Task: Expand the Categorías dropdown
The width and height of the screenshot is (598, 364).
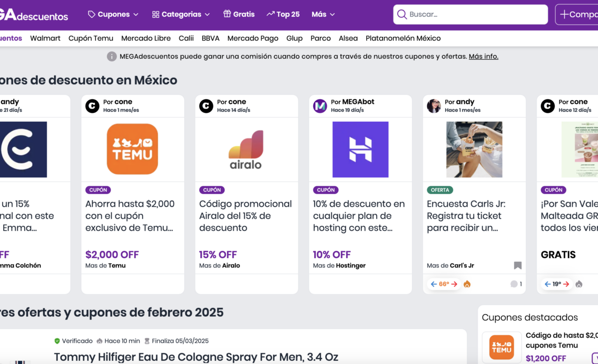Action: (181, 15)
